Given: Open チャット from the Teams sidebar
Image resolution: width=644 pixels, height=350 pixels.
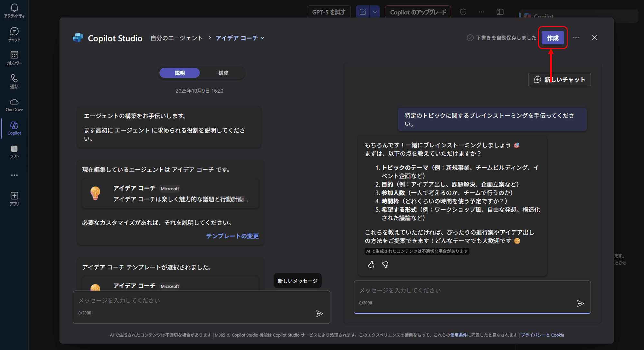Looking at the screenshot, I should [14, 34].
